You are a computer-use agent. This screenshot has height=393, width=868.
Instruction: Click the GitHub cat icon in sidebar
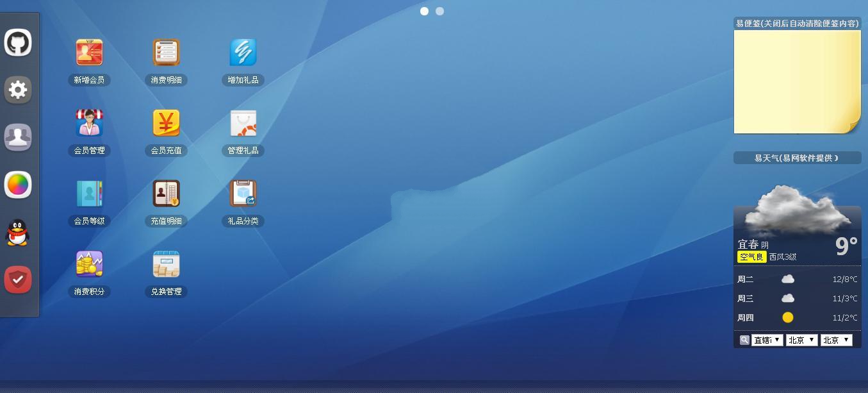pos(18,43)
